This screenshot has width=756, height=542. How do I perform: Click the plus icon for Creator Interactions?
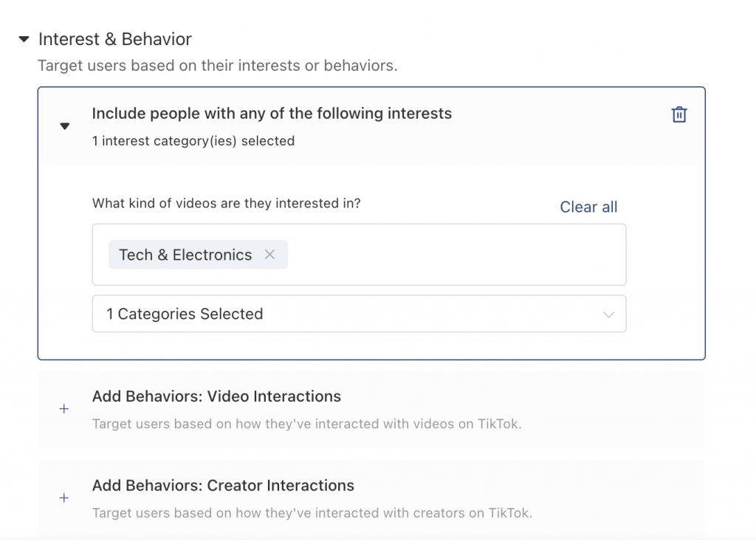pyautogui.click(x=64, y=498)
